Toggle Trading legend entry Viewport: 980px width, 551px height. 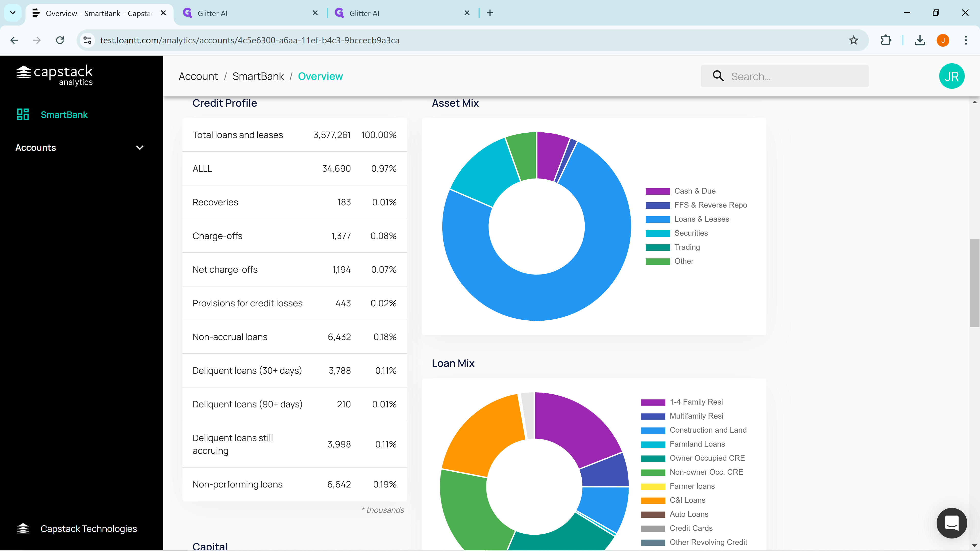pos(673,247)
